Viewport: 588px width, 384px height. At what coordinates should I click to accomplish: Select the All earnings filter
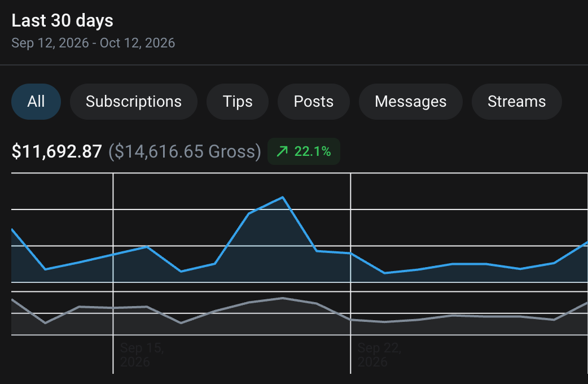click(36, 102)
